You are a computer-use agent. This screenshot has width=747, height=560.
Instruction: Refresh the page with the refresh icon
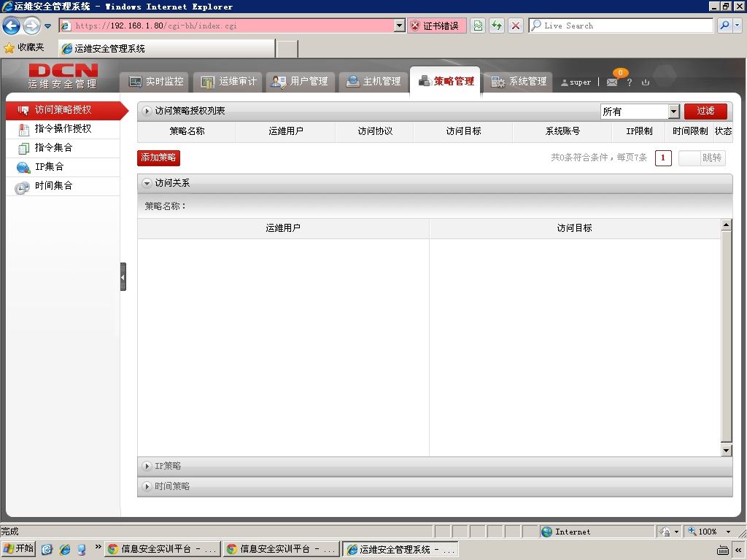click(497, 26)
